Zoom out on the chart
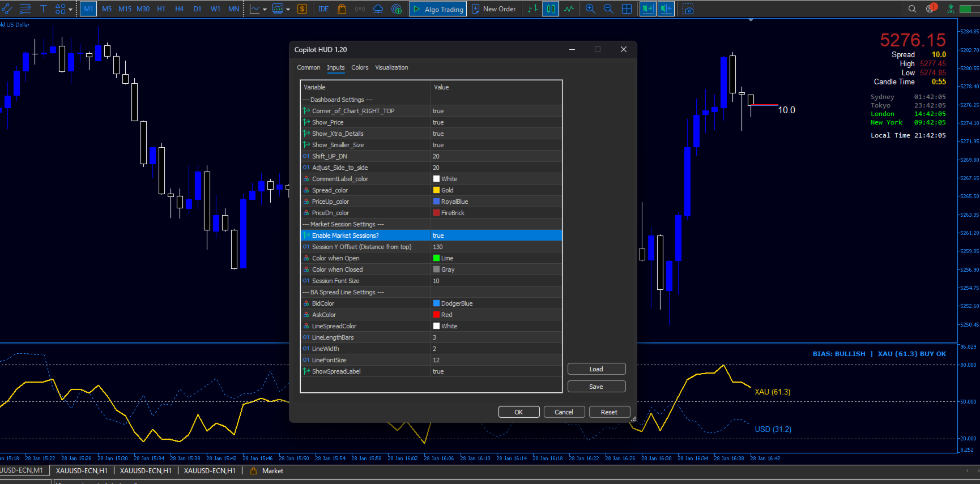980x484 pixels. [608, 9]
